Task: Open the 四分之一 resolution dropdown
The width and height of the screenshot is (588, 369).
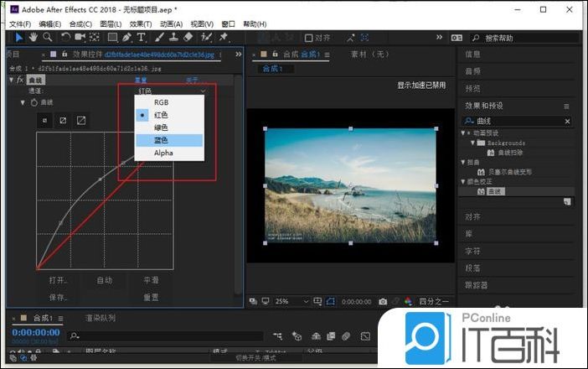Action: (x=434, y=301)
